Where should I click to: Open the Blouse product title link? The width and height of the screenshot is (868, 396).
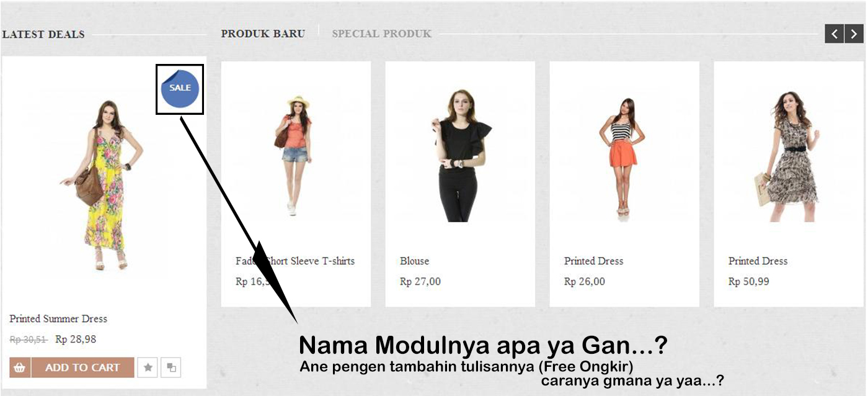(414, 261)
